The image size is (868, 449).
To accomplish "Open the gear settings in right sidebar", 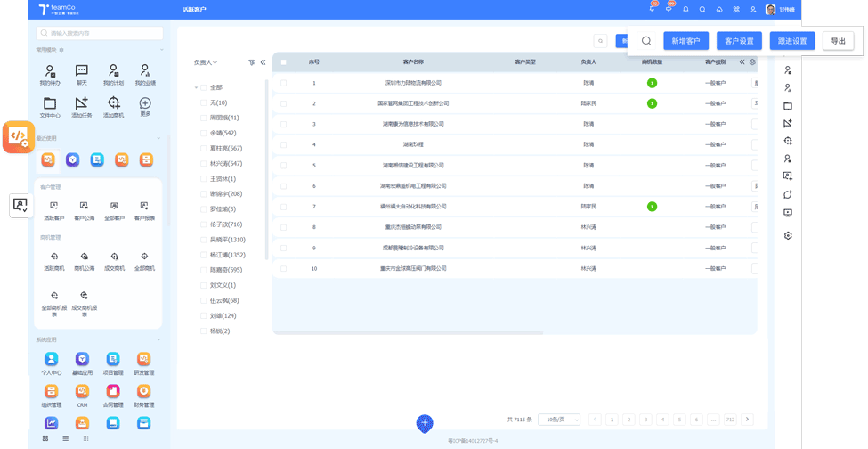I will tap(788, 236).
